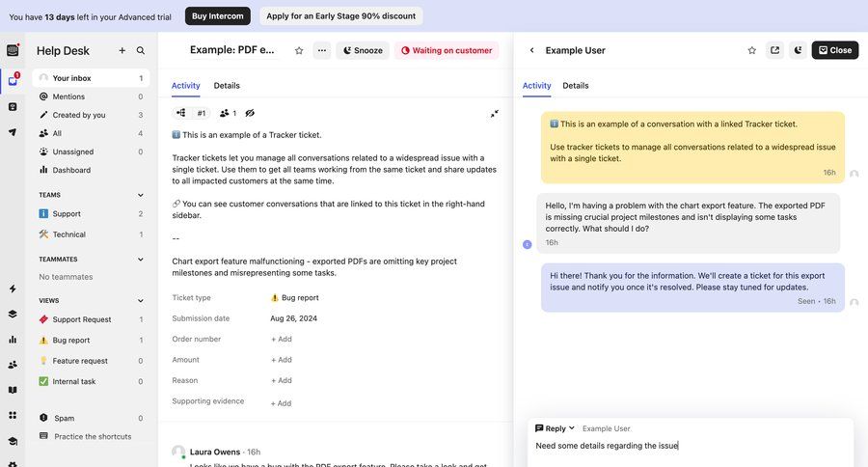
Task: Open the Bug report view
Action: pos(91,341)
